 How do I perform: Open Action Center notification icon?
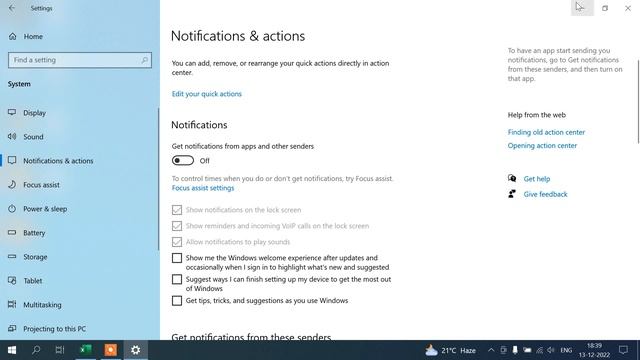pyautogui.click(x=623, y=350)
